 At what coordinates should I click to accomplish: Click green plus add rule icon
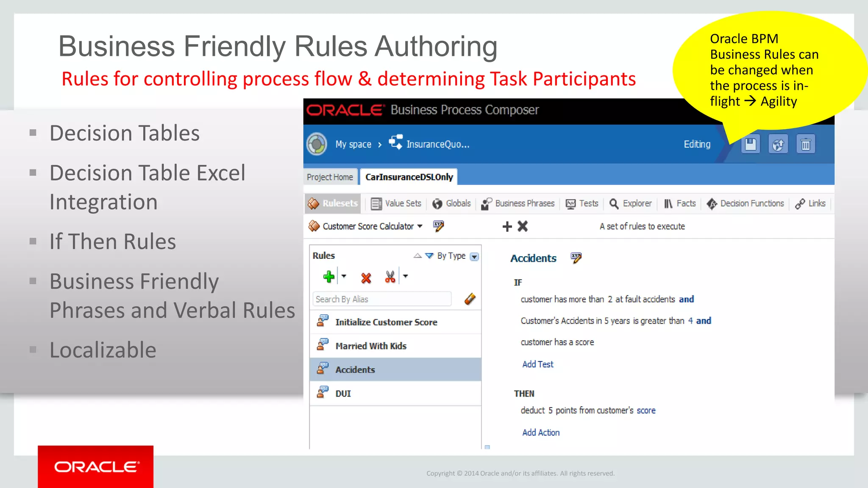(329, 277)
